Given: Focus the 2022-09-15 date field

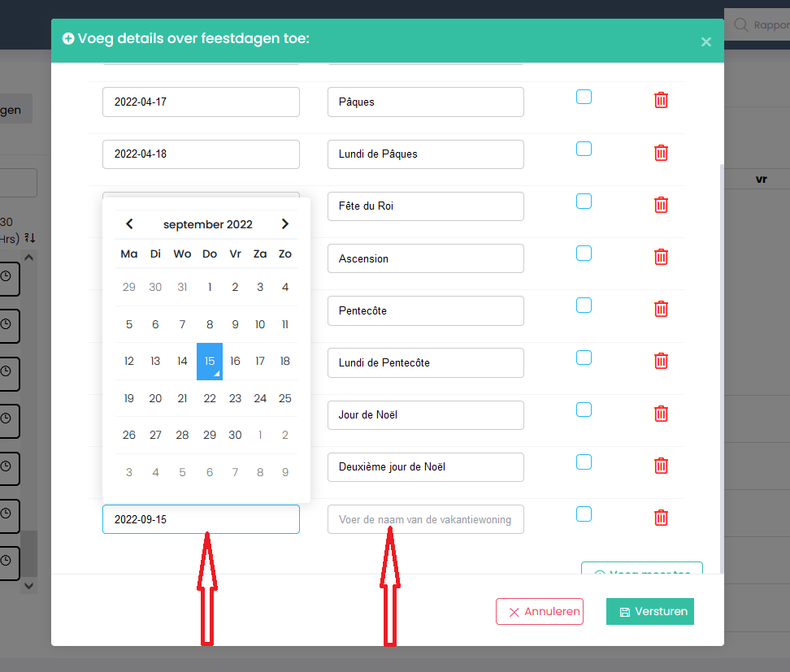Looking at the screenshot, I should pyautogui.click(x=201, y=519).
